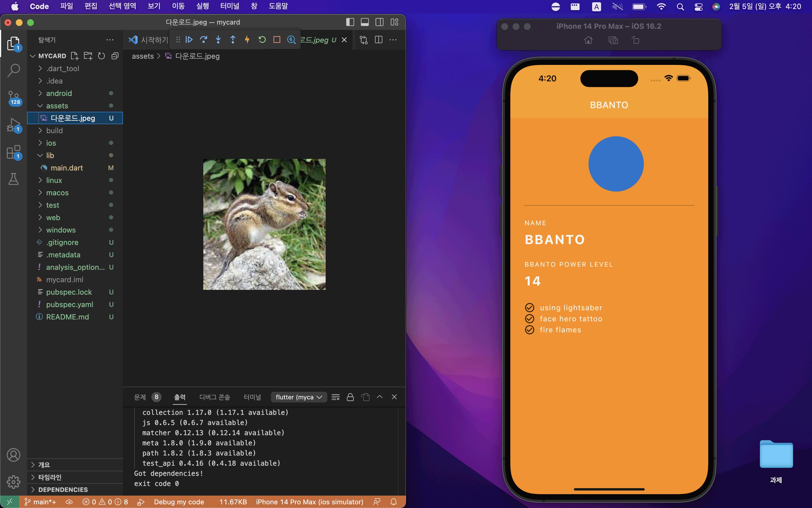Click debug Step Over button

click(x=203, y=40)
